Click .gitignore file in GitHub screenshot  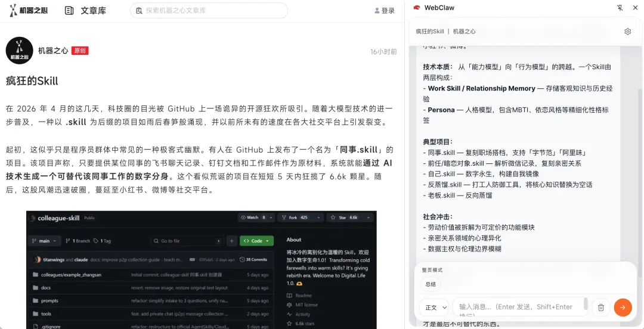click(x=50, y=327)
